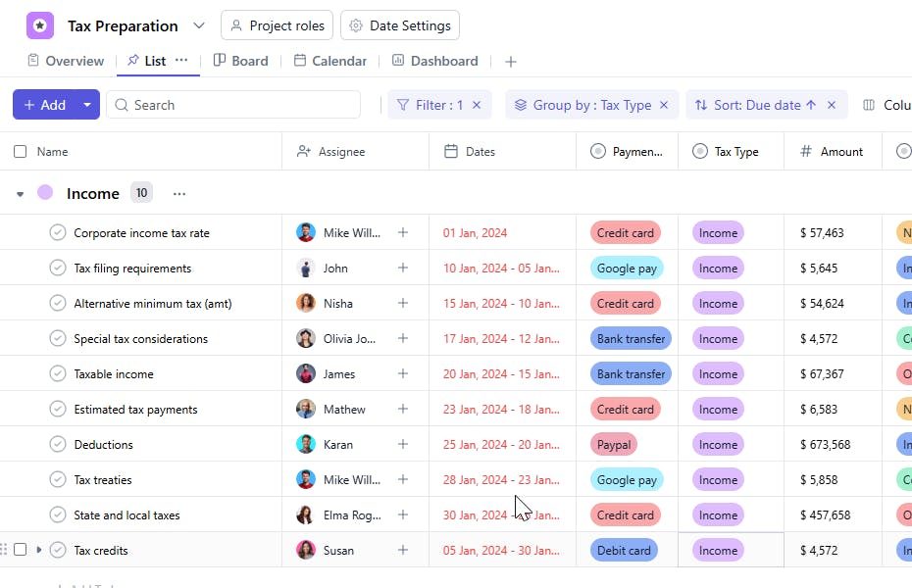
Task: Open the Add button dropdown arrow
Action: 87,105
